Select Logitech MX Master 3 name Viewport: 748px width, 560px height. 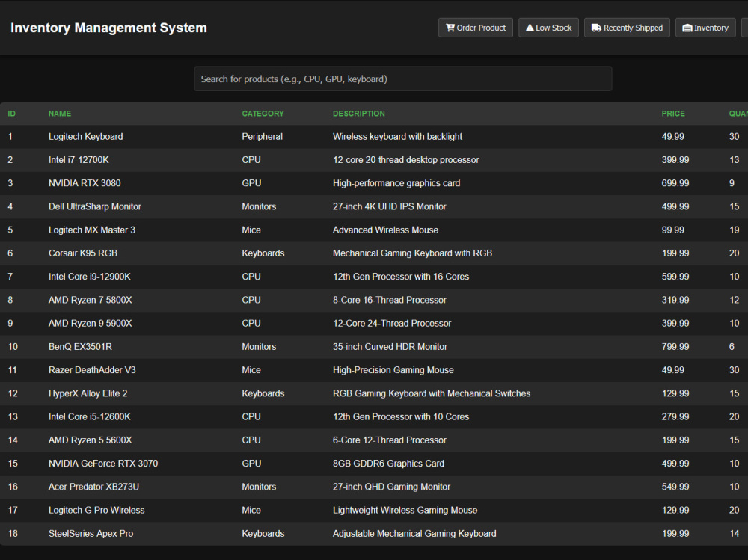(92, 230)
